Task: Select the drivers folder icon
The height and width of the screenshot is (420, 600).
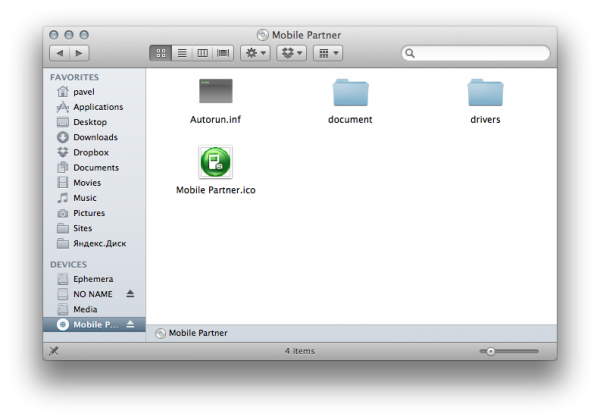Action: tap(485, 92)
